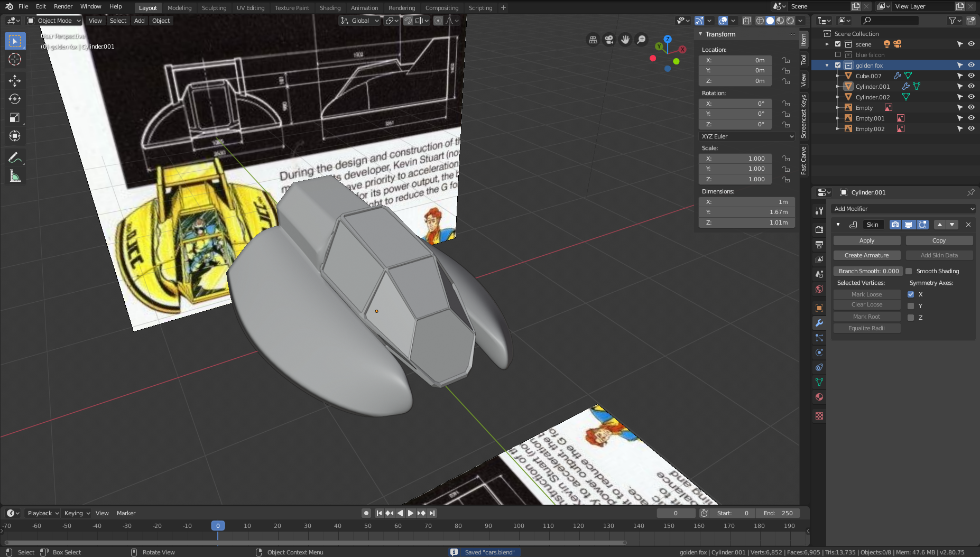This screenshot has height=557, width=980.
Task: Enable Z symmetry axis checkbox
Action: pos(911,318)
